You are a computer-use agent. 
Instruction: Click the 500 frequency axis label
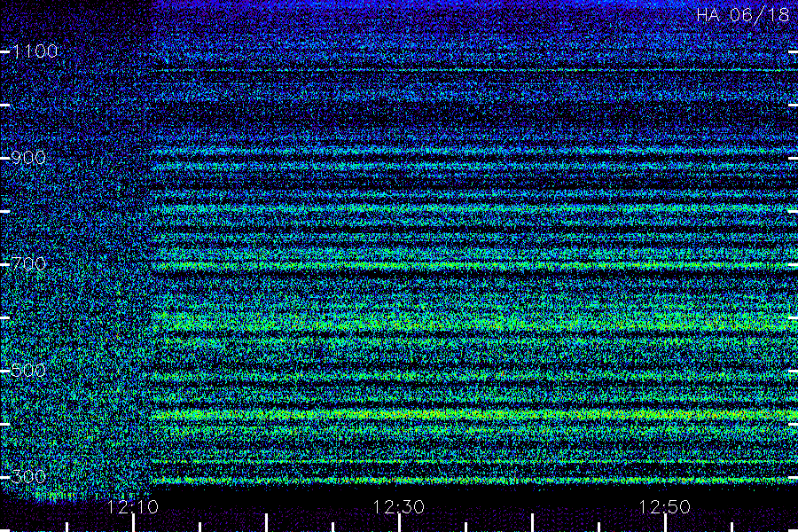tap(28, 370)
